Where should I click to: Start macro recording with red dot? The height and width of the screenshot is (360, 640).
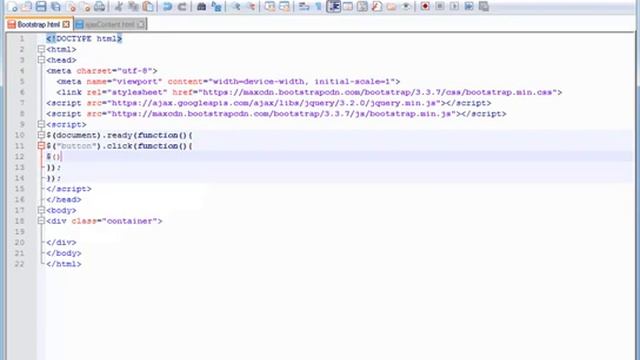click(425, 6)
